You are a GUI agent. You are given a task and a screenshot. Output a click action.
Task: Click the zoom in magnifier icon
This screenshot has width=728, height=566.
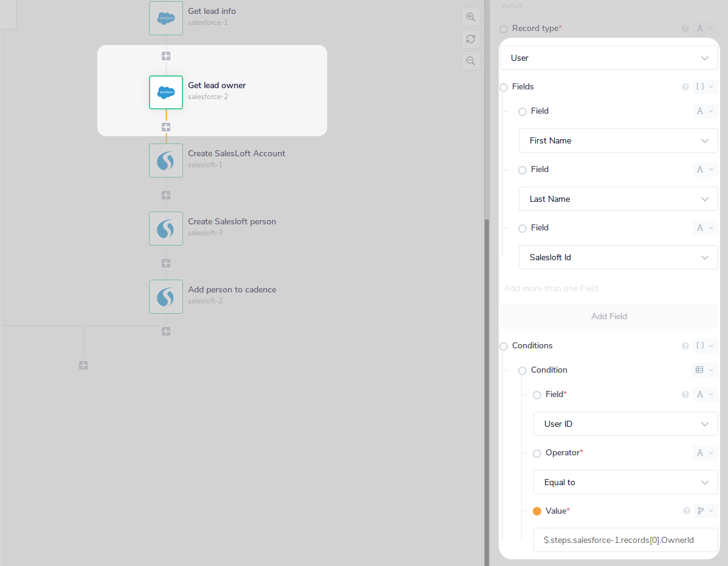(x=470, y=17)
